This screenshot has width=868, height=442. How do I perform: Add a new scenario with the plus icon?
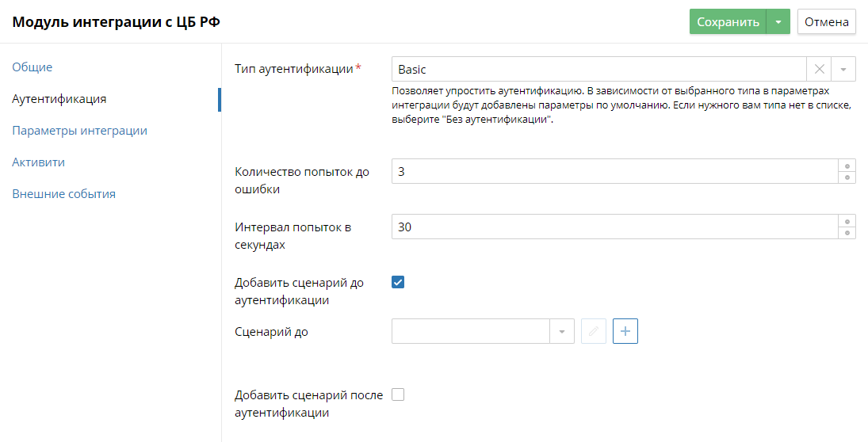point(625,331)
